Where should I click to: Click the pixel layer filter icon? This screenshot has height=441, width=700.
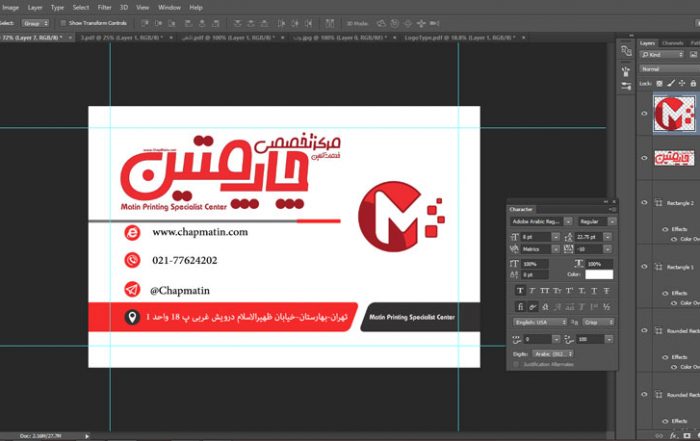point(693,54)
